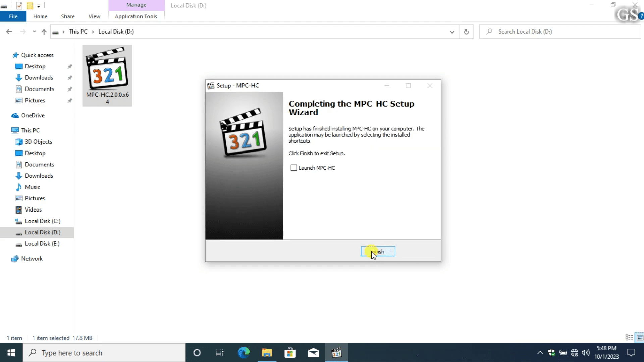Minimize the MPC-HC Setup window
This screenshot has width=644, height=362.
click(387, 86)
